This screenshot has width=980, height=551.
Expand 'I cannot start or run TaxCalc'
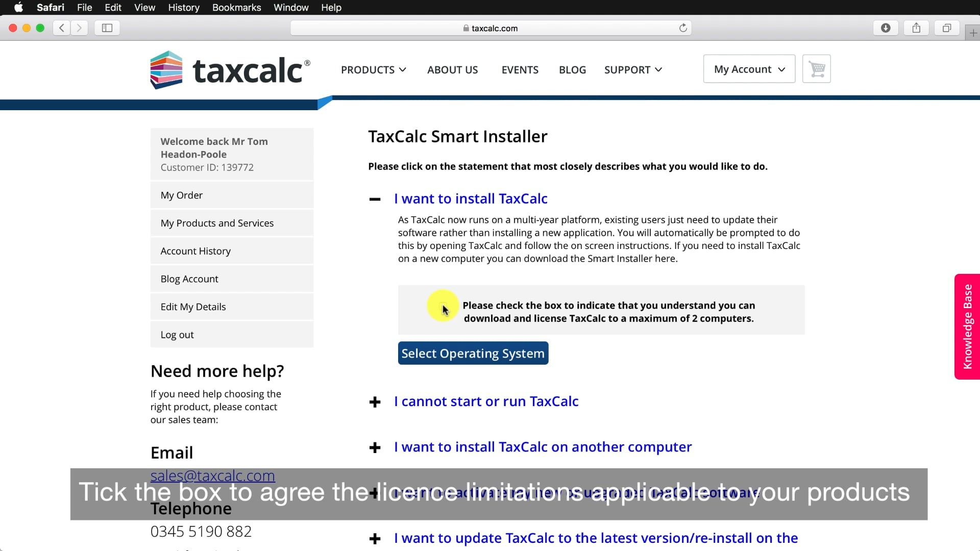486,402
